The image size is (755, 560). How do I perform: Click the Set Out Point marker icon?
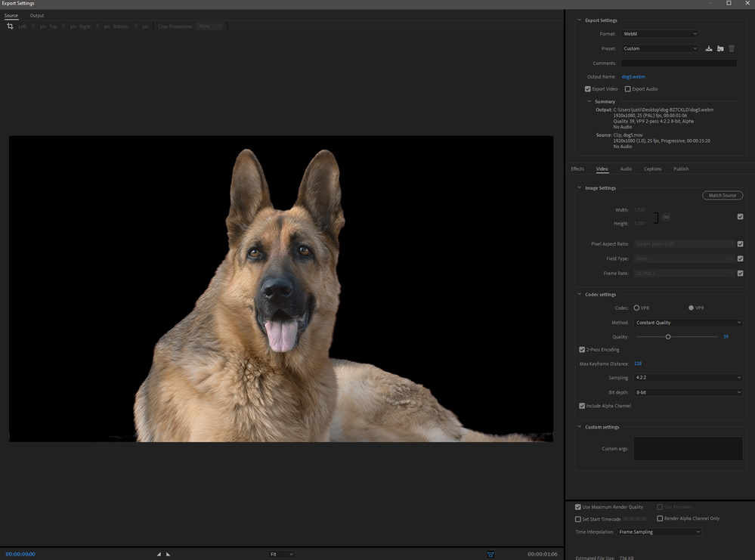(x=167, y=553)
